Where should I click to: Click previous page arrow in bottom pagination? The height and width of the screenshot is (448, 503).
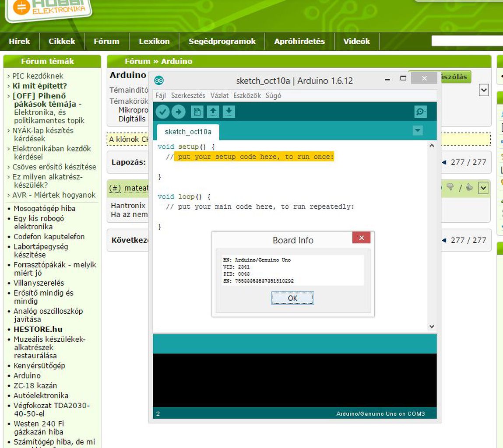pyautogui.click(x=444, y=240)
